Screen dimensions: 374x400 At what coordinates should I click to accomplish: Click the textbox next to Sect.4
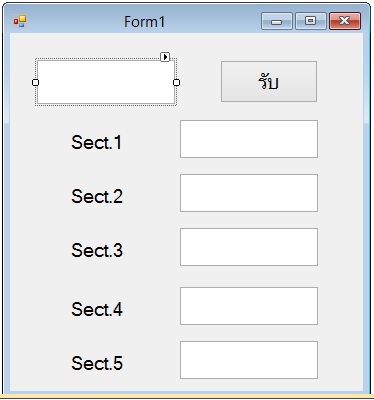click(249, 306)
